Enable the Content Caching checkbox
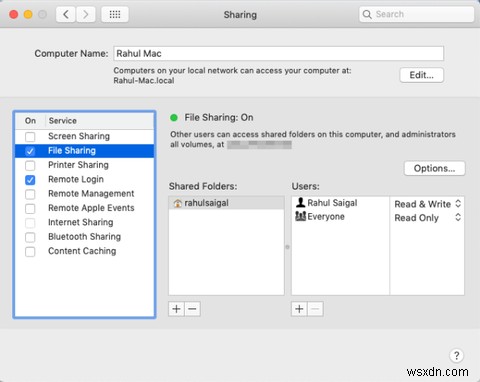The height and width of the screenshot is (382, 480). click(30, 252)
